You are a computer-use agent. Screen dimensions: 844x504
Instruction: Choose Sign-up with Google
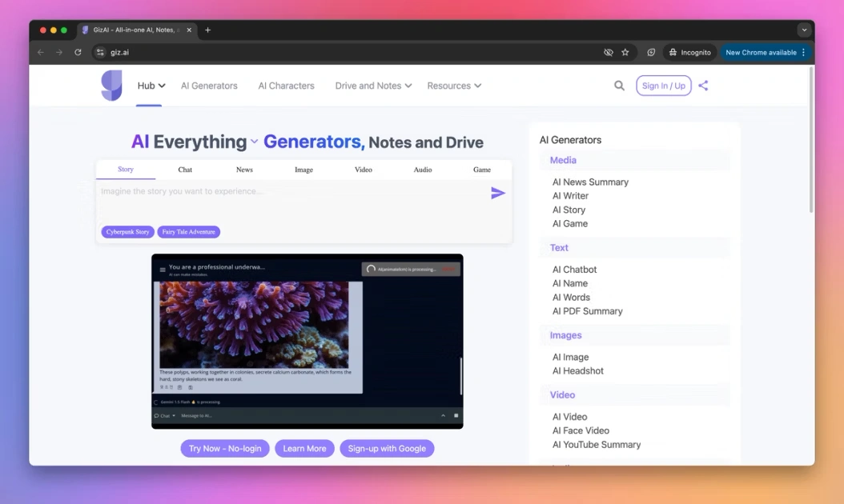coord(387,448)
